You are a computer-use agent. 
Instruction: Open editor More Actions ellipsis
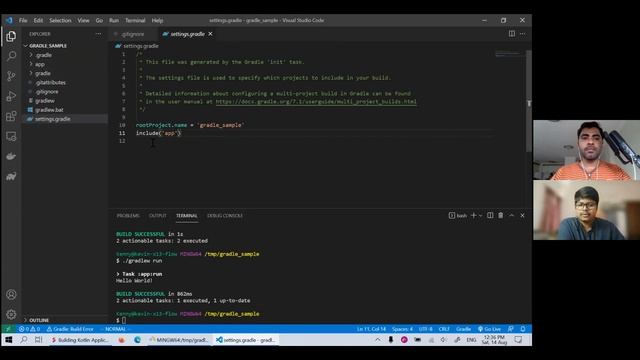point(523,34)
